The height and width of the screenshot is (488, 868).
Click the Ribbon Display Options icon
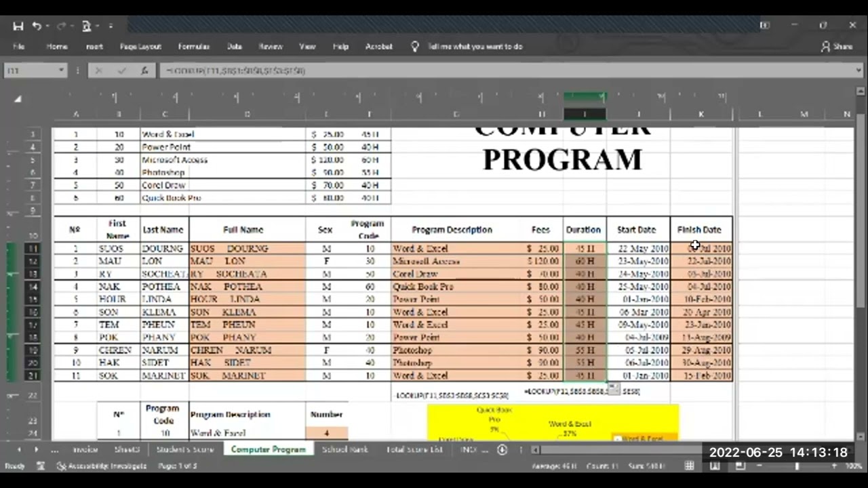pyautogui.click(x=765, y=26)
